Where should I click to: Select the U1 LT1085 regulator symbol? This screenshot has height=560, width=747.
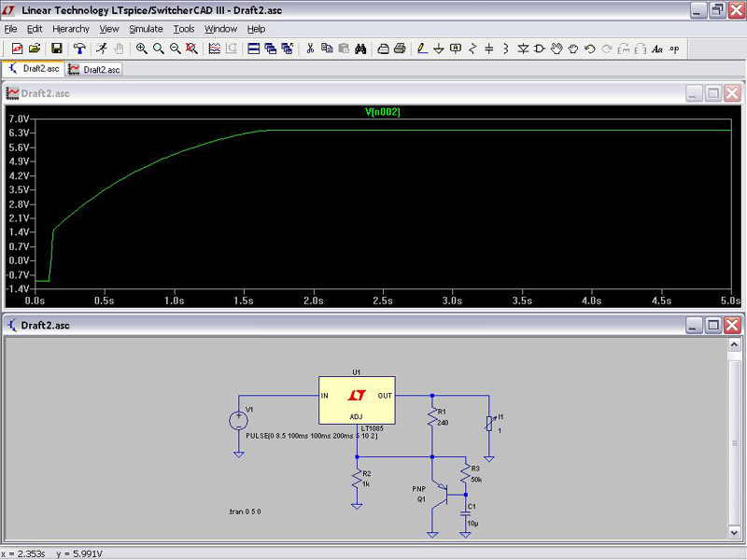[x=357, y=400]
